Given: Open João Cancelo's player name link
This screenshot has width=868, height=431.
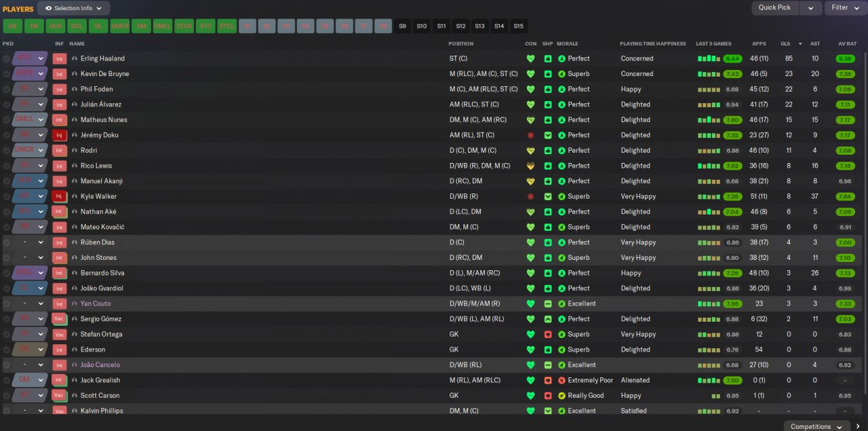Looking at the screenshot, I should tap(100, 365).
